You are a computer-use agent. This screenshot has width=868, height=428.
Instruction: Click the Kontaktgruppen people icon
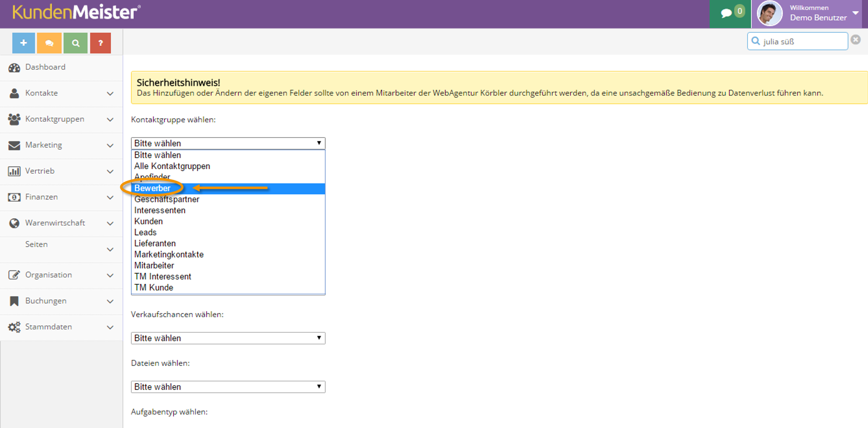[14, 119]
